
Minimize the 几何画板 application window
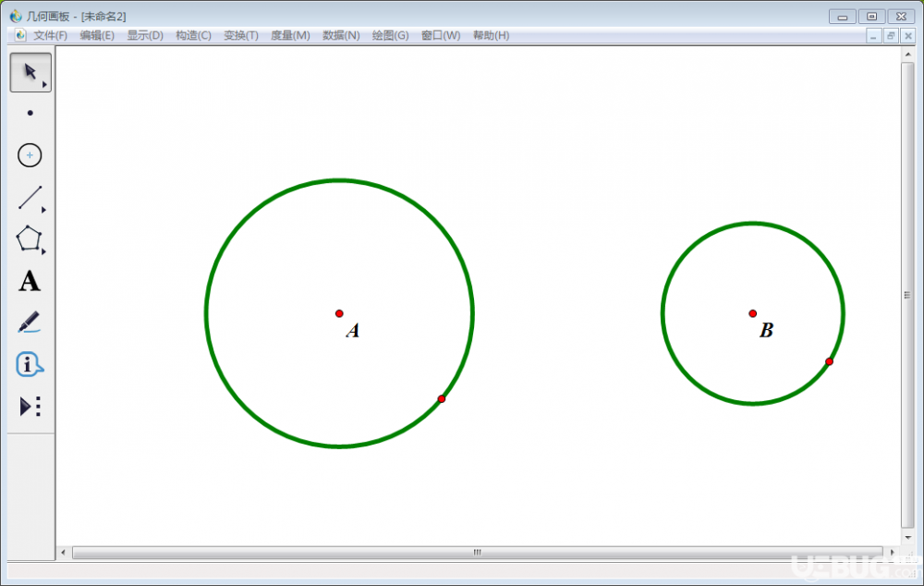tap(842, 17)
